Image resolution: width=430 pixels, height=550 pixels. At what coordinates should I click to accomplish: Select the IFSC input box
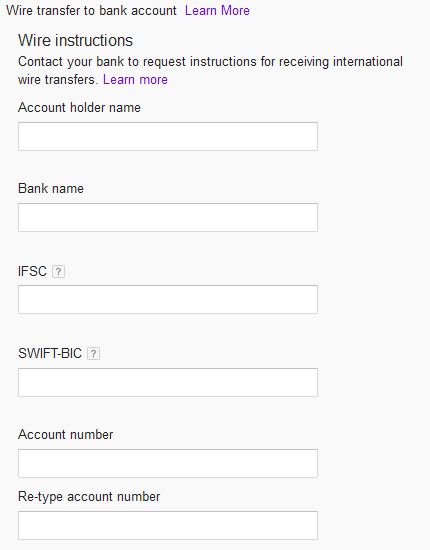168,300
